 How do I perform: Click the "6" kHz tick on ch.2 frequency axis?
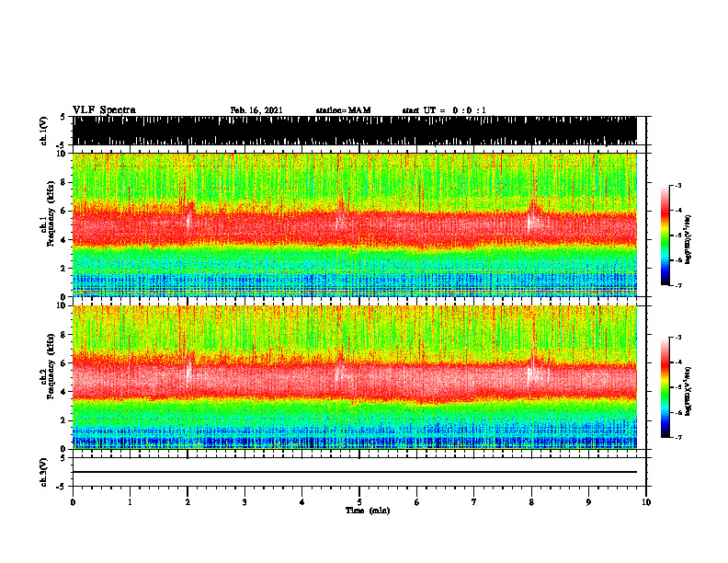(63, 363)
